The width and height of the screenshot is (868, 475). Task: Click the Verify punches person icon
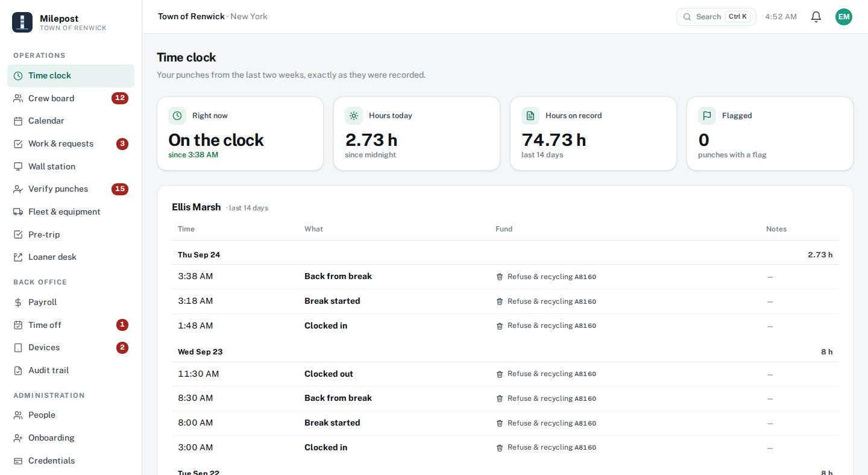pyautogui.click(x=18, y=189)
